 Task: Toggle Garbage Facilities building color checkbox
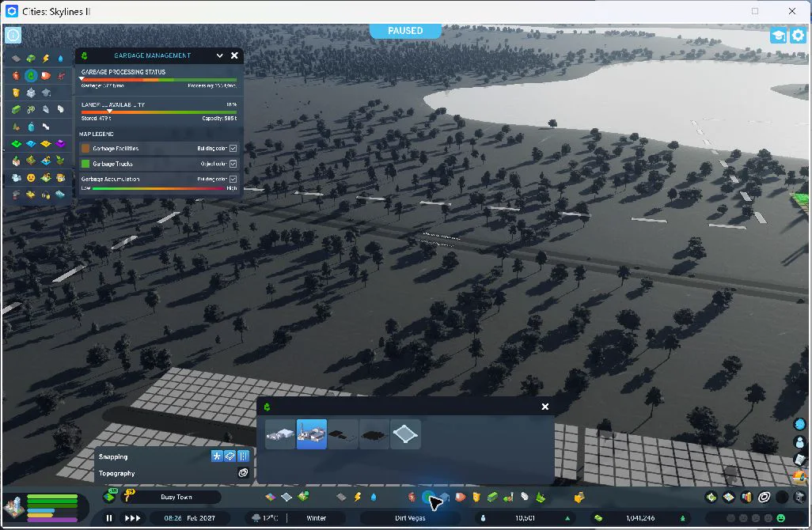[233, 149]
